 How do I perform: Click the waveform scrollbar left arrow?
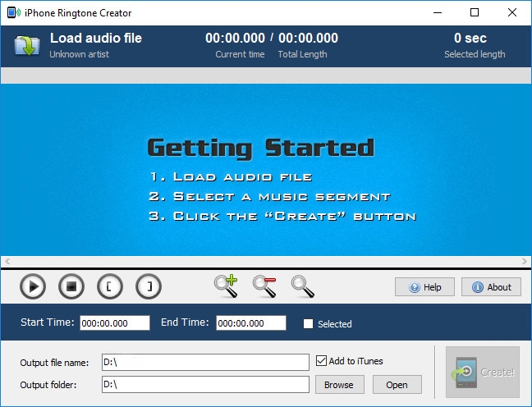click(x=7, y=261)
